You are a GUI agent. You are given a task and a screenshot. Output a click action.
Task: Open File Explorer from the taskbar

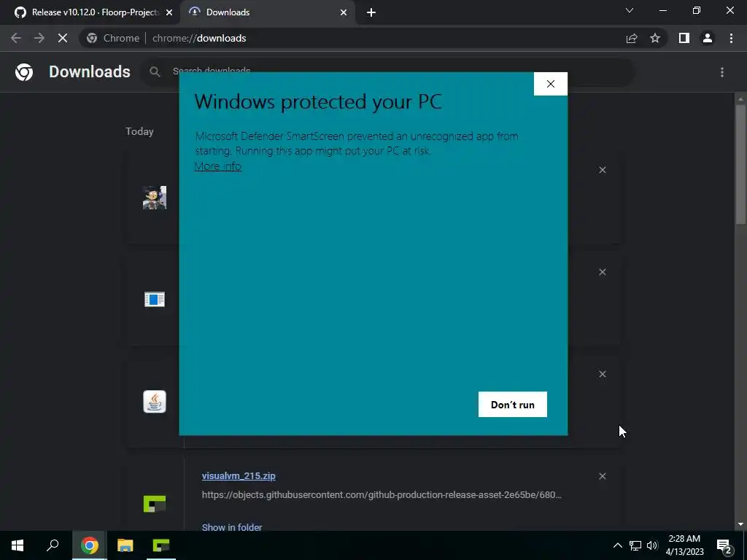pyautogui.click(x=125, y=545)
